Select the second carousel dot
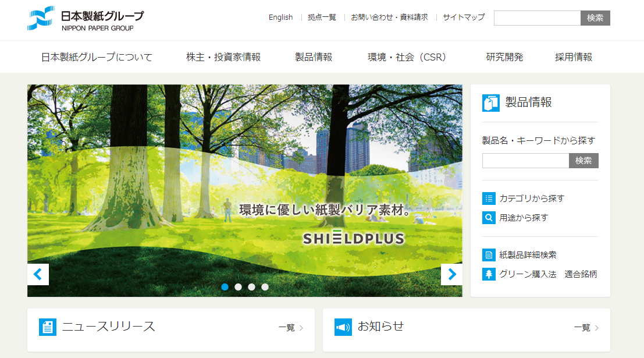The image size is (644, 358). click(238, 287)
